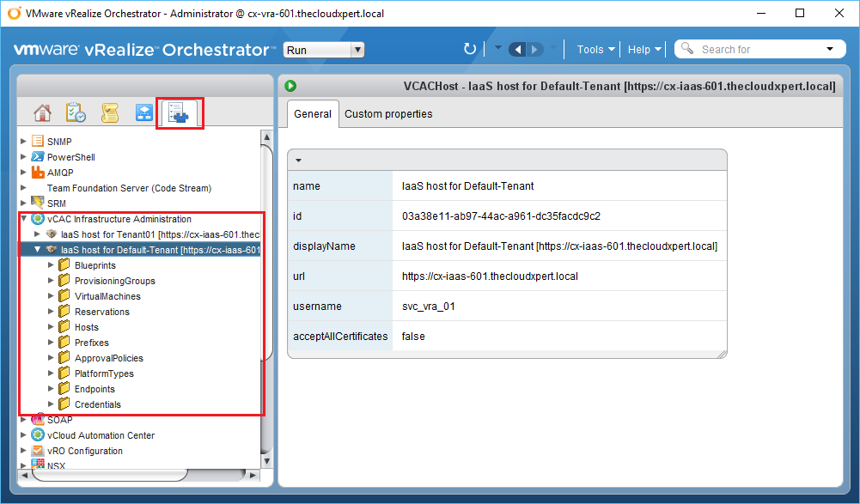Click the SNMP plug-in icon
Image resolution: width=860 pixels, height=504 pixels.
(38, 142)
